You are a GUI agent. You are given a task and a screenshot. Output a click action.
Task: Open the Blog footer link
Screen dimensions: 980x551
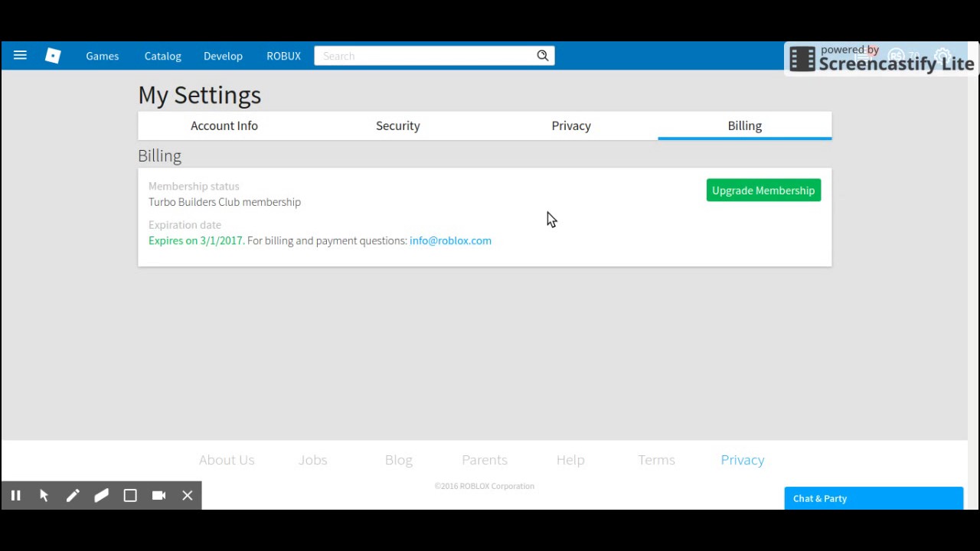[x=399, y=460]
